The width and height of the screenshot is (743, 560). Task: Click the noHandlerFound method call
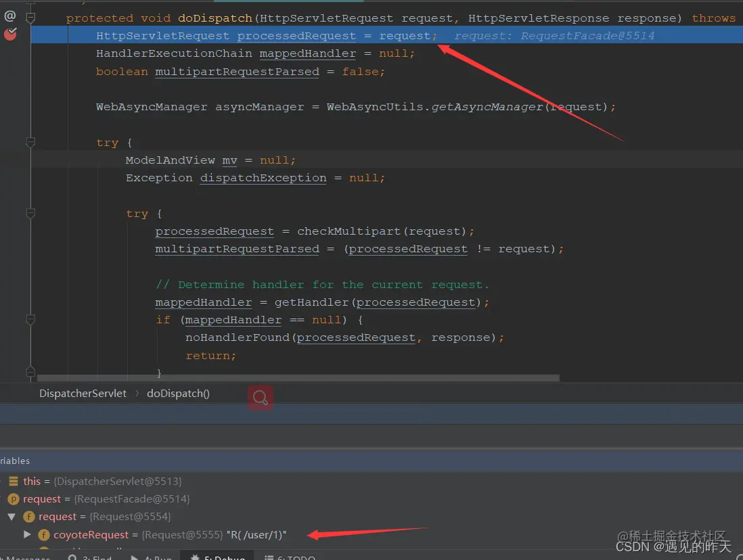point(237,337)
